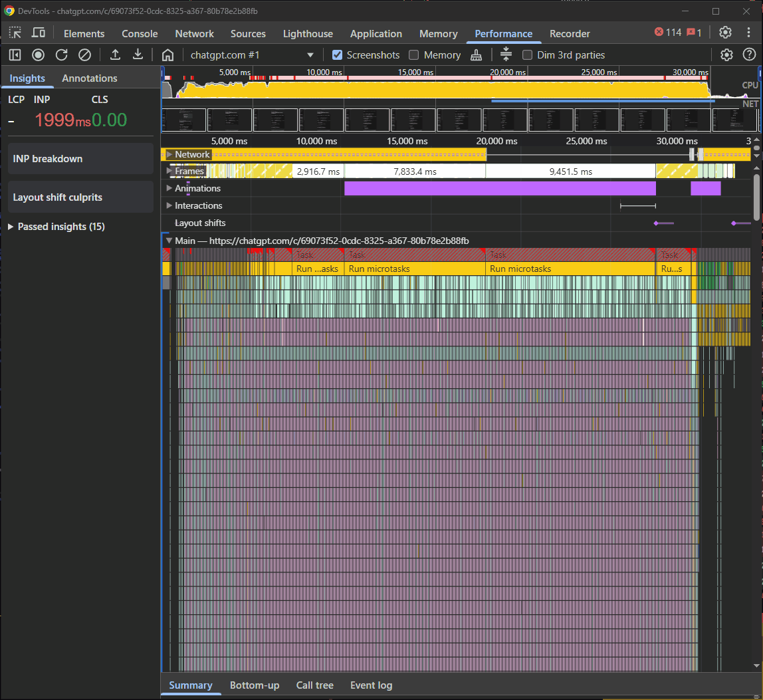Image resolution: width=763 pixels, height=700 pixels.
Task: Enable Dim 3rd parties checkbox
Action: [x=528, y=55]
